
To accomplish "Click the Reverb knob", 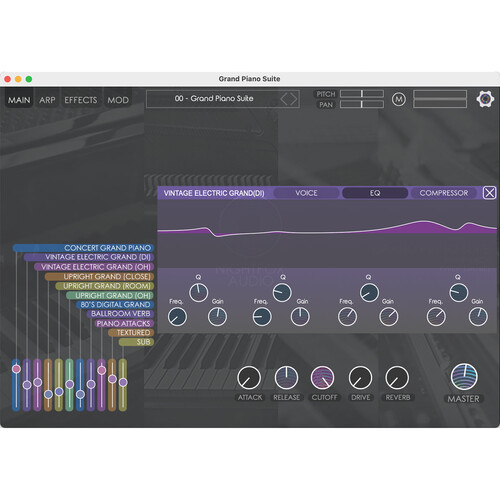I will (x=397, y=378).
